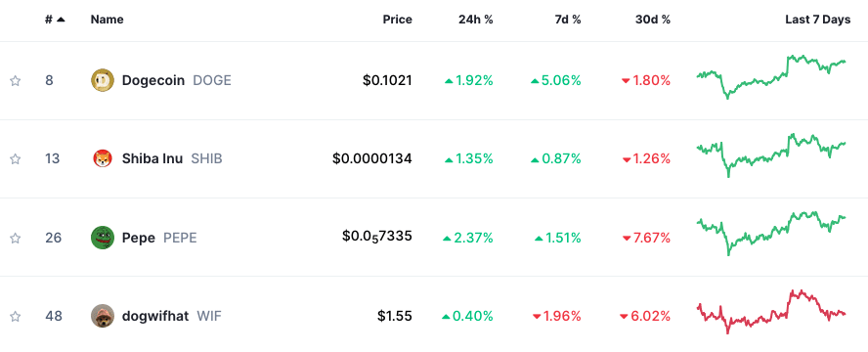Screen dimensions: 868x352
Task: Open Dogecoin's 7-day sparkline chart
Action: [771, 76]
